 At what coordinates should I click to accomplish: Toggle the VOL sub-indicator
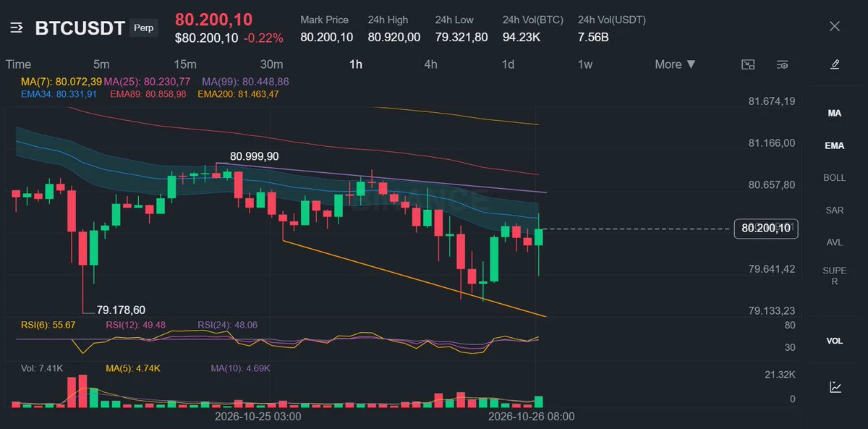[x=835, y=341]
